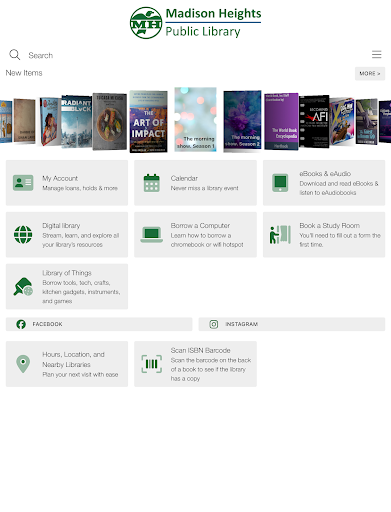Click the Library of Things paddle icon
This screenshot has width=391, height=512.
click(23, 287)
